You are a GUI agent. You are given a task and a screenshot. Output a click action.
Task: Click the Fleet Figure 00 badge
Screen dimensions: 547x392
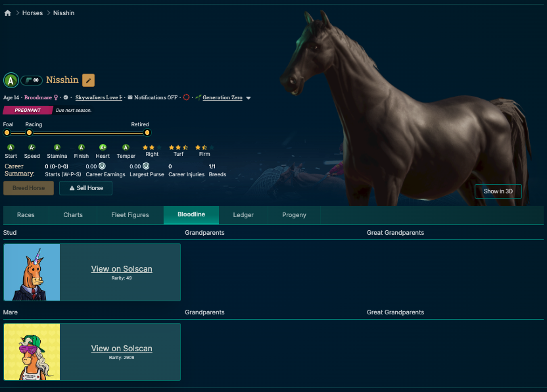click(x=32, y=80)
